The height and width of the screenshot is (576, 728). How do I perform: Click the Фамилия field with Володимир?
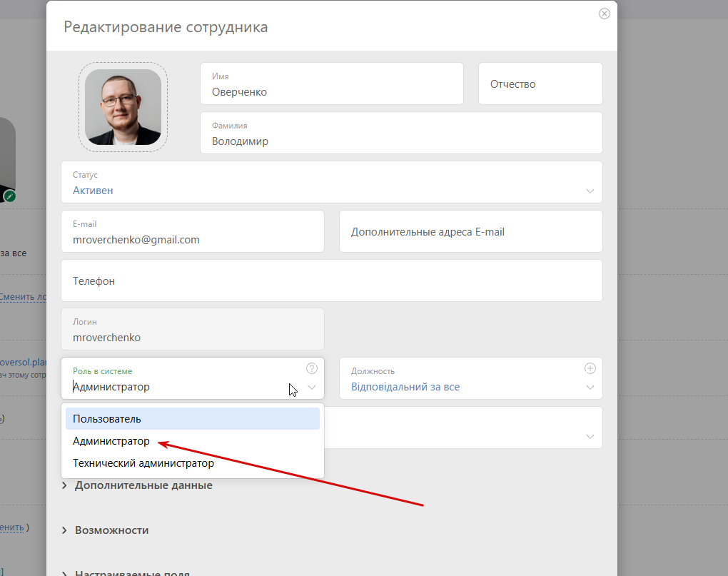coord(401,133)
